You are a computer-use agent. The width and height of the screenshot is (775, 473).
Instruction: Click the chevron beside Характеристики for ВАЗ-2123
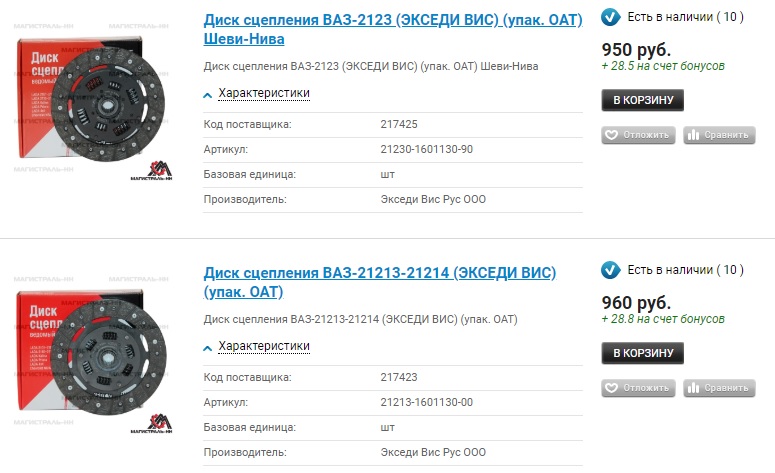pos(208,95)
